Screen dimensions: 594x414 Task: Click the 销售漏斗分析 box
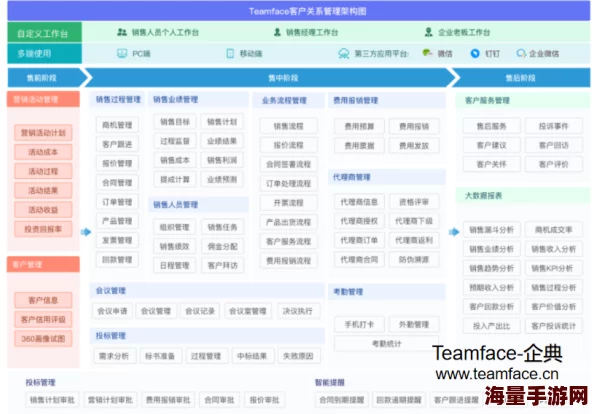click(491, 230)
